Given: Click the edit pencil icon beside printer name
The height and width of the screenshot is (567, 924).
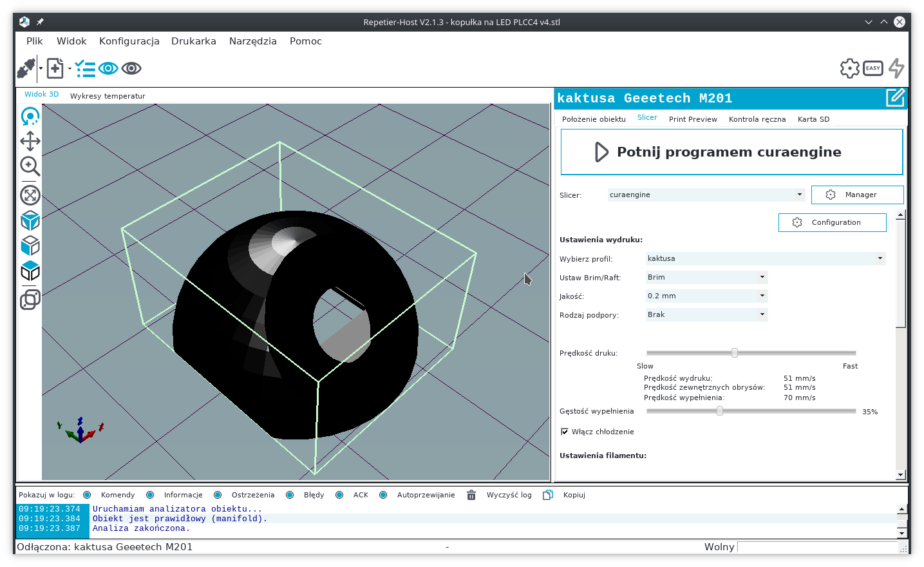Looking at the screenshot, I should tap(896, 98).
